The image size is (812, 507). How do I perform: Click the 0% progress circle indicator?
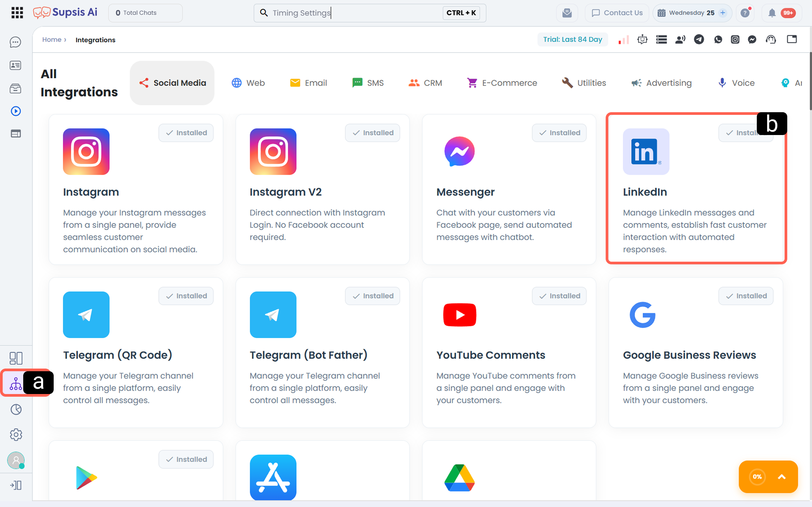point(757,477)
